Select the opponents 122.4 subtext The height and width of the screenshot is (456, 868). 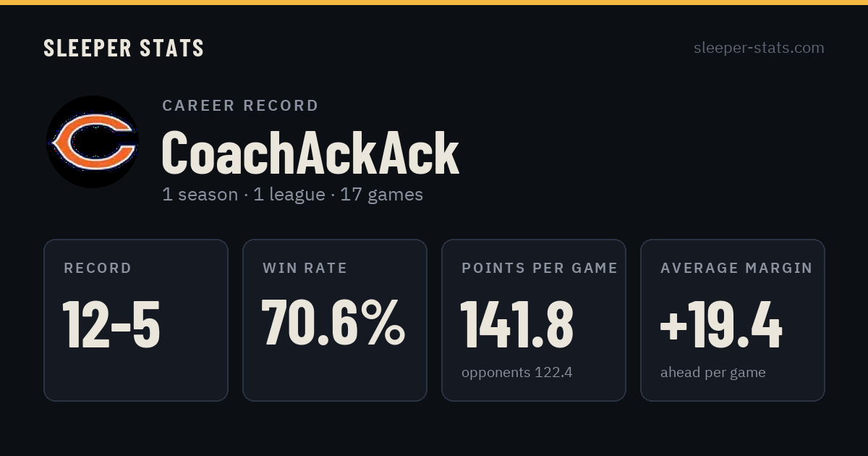pos(517,373)
